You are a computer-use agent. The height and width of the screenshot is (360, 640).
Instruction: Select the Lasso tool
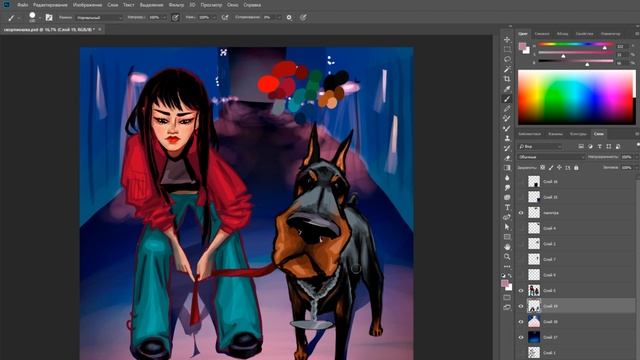507,60
